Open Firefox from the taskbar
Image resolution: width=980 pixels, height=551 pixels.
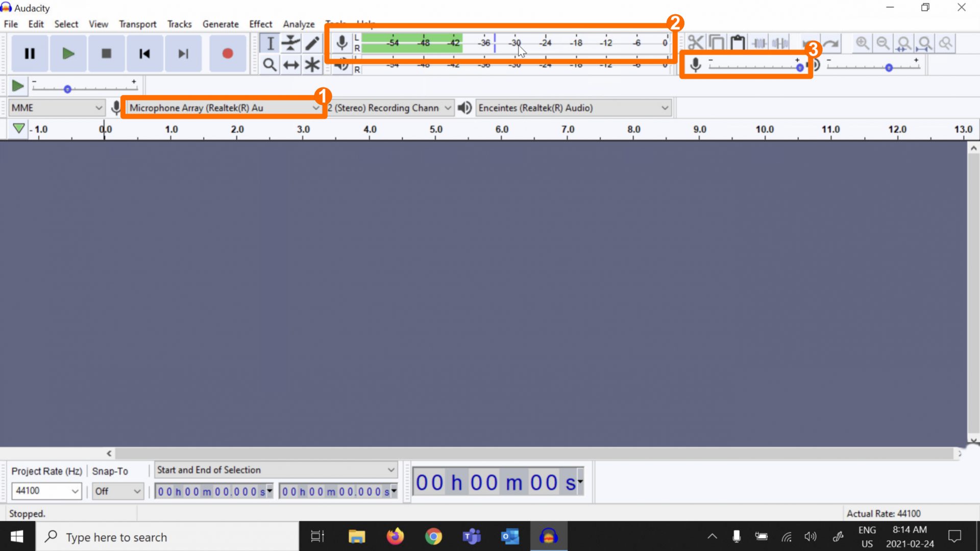coord(395,536)
